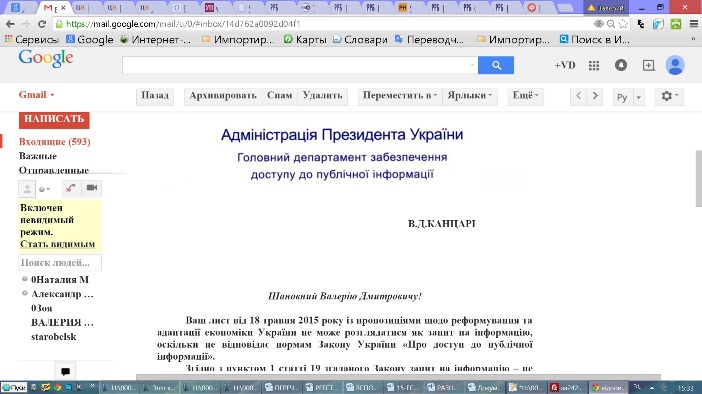Select the Ру input tools button
Image resolution: width=702 pixels, height=394 pixels.
(622, 97)
